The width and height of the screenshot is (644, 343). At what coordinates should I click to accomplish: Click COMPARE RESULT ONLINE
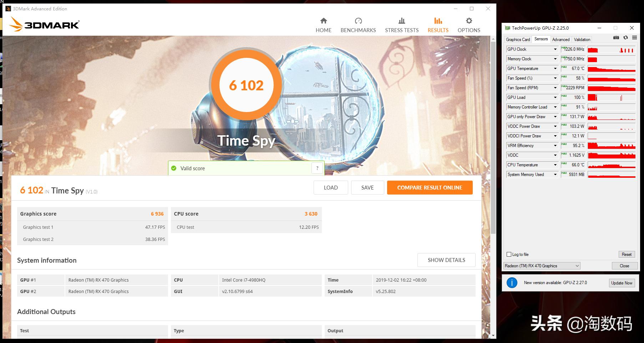pos(430,187)
